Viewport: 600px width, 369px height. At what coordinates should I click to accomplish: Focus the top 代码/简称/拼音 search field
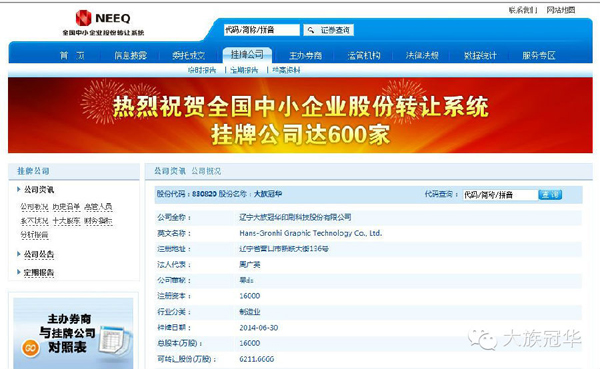(262, 30)
